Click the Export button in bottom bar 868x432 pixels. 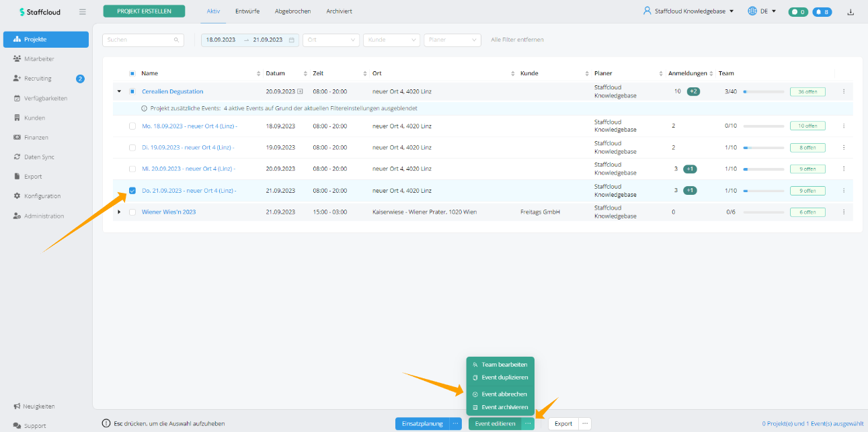click(563, 424)
